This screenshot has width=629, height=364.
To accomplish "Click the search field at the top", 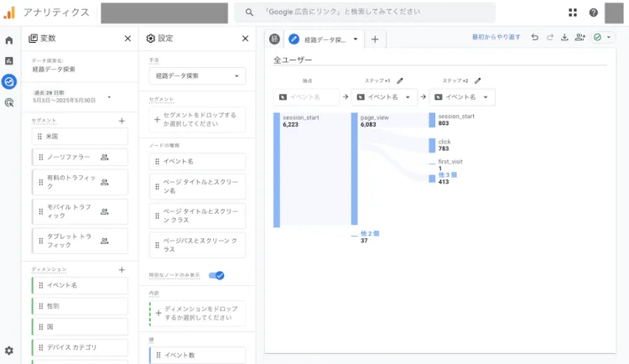I will [x=365, y=13].
